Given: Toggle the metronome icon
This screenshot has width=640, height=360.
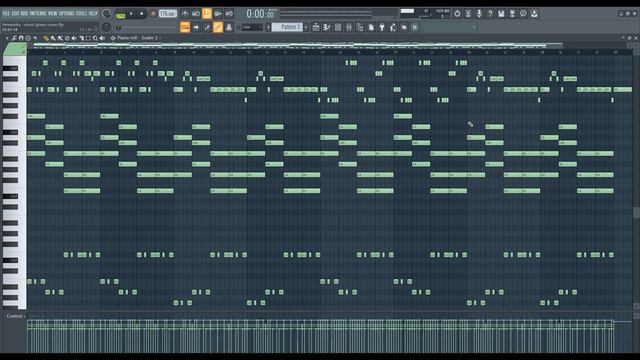Looking at the screenshot, I should (x=185, y=14).
